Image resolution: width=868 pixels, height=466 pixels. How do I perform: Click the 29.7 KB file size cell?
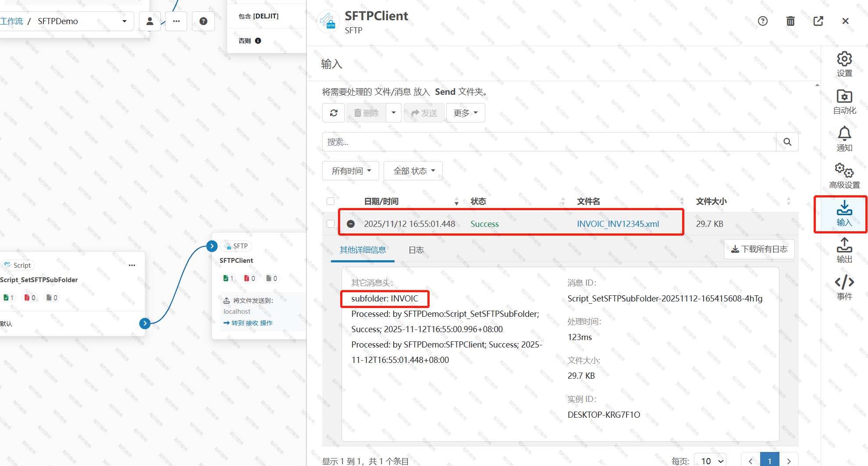pos(709,224)
